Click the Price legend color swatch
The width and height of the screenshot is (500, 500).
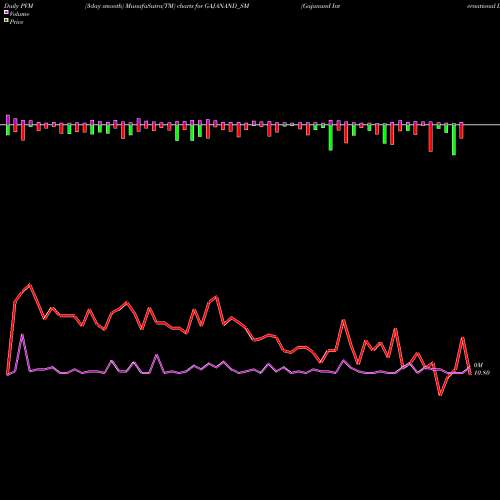point(6,20)
